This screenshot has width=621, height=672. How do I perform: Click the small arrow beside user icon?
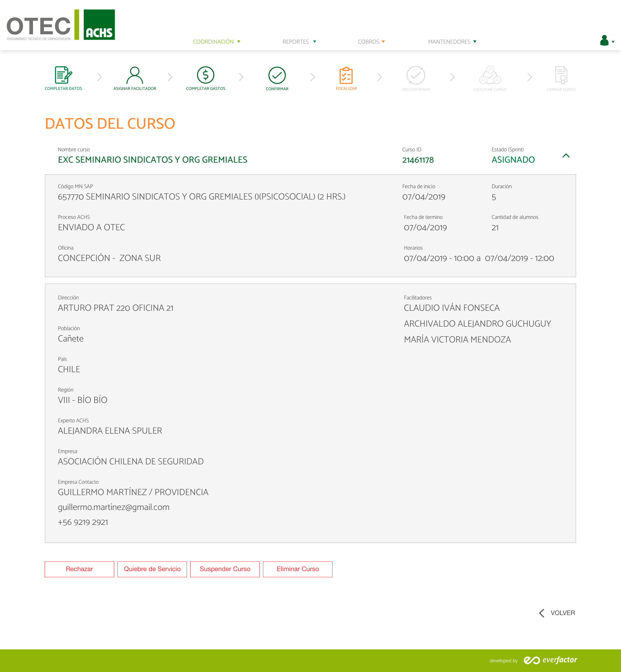(x=613, y=42)
